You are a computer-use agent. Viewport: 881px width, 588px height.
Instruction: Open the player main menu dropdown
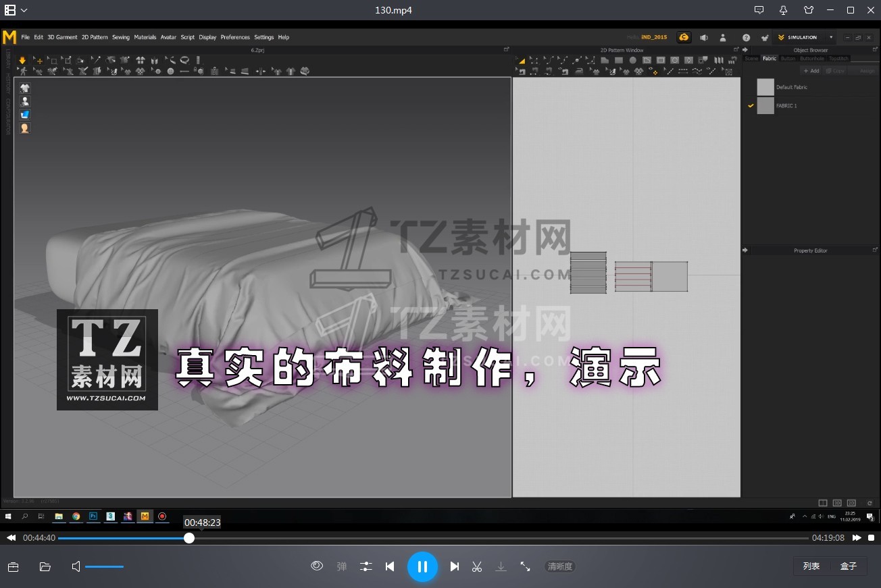(16, 10)
